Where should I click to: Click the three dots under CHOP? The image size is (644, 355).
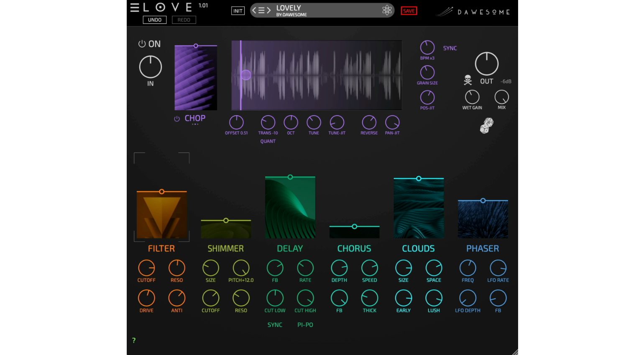(195, 124)
